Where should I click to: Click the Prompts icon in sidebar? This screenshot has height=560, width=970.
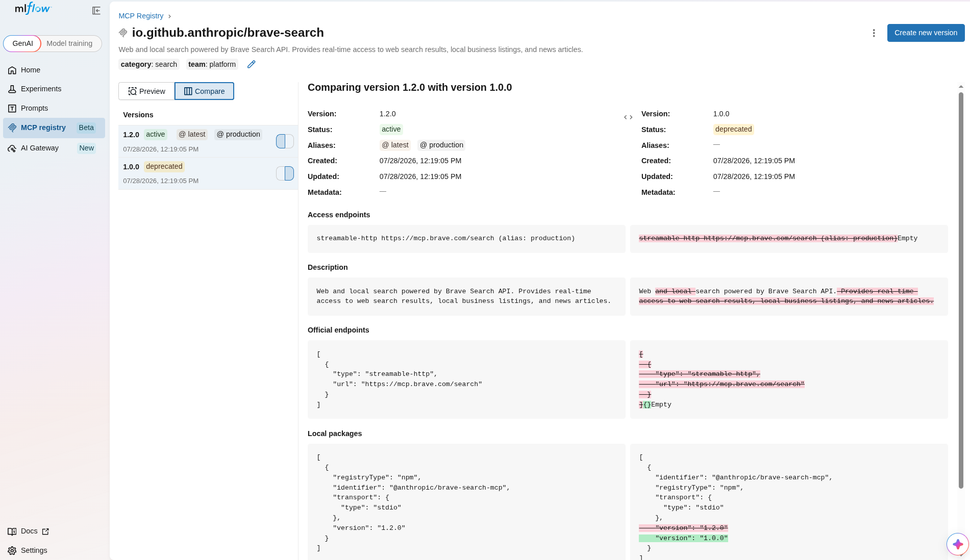12,109
